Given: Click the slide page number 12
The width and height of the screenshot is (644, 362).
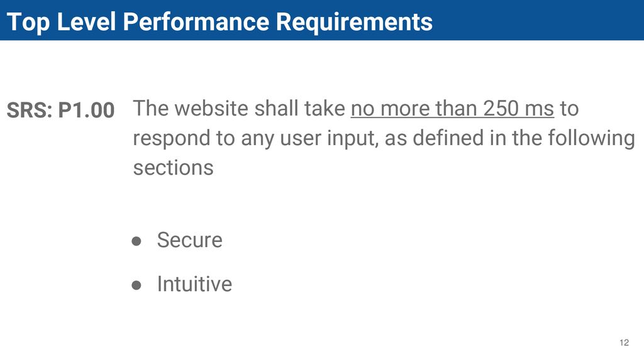Looking at the screenshot, I should (624, 343).
